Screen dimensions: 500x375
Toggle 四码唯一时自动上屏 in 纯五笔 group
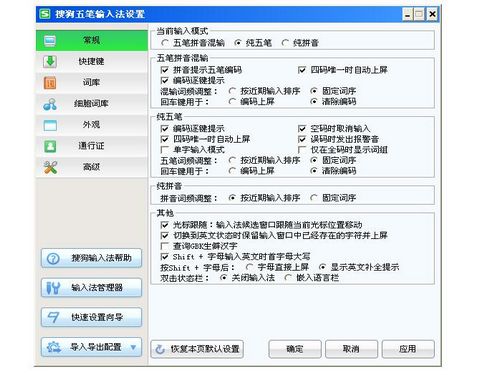point(164,139)
